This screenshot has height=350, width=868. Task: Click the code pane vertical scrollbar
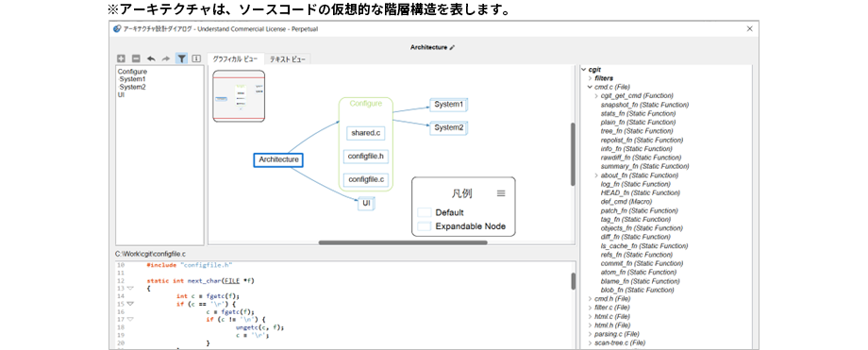(573, 281)
